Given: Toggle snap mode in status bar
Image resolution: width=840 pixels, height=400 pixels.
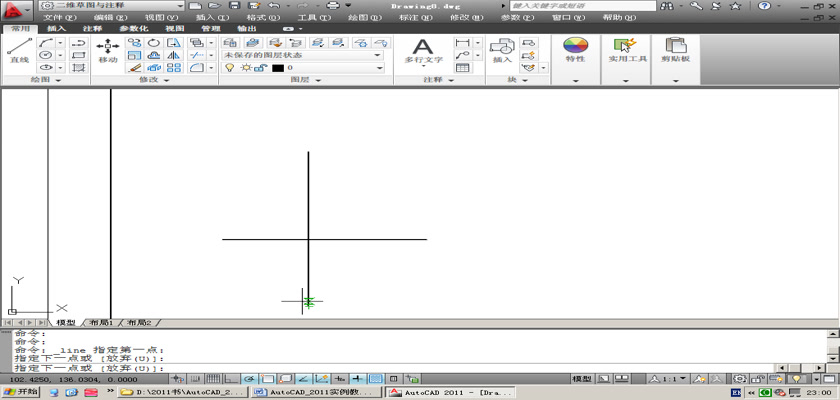Looking at the screenshot, I should (196, 379).
